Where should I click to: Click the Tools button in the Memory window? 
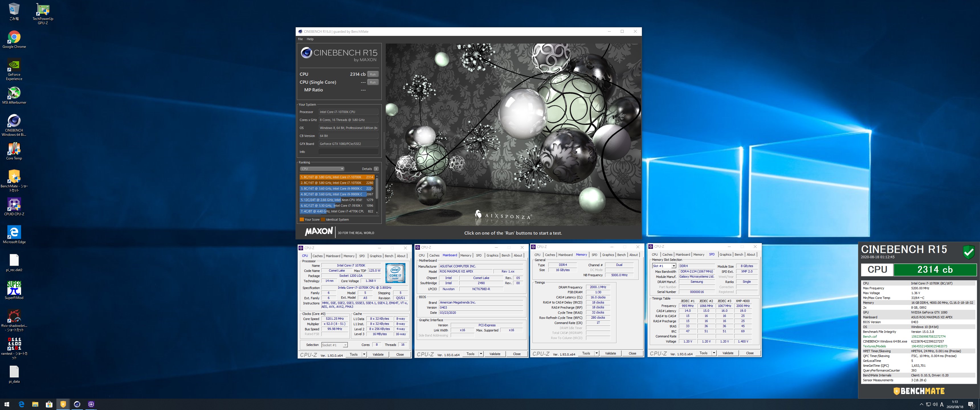click(x=586, y=353)
